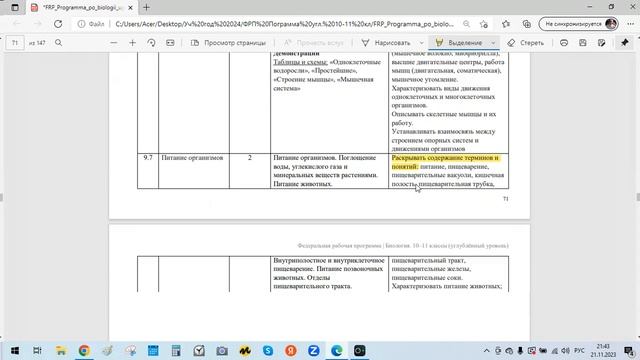
Task: Search within the PDF document
Action: pyautogui.click(x=58, y=43)
